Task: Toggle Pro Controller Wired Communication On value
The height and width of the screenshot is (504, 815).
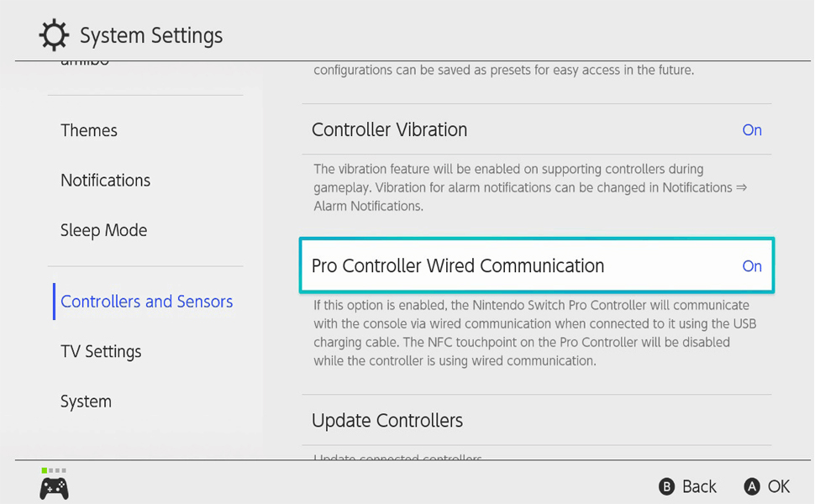Action: pos(751,266)
